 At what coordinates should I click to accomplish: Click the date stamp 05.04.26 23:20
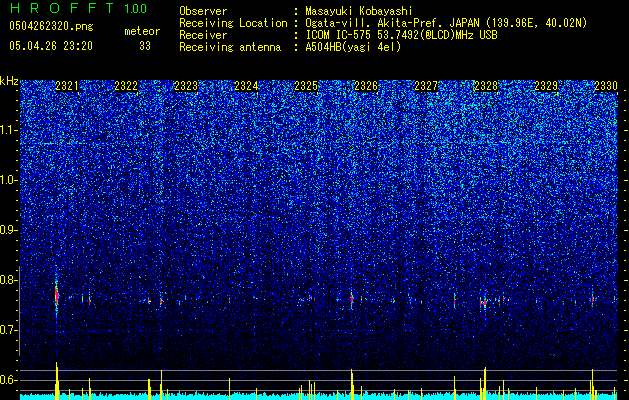51,46
